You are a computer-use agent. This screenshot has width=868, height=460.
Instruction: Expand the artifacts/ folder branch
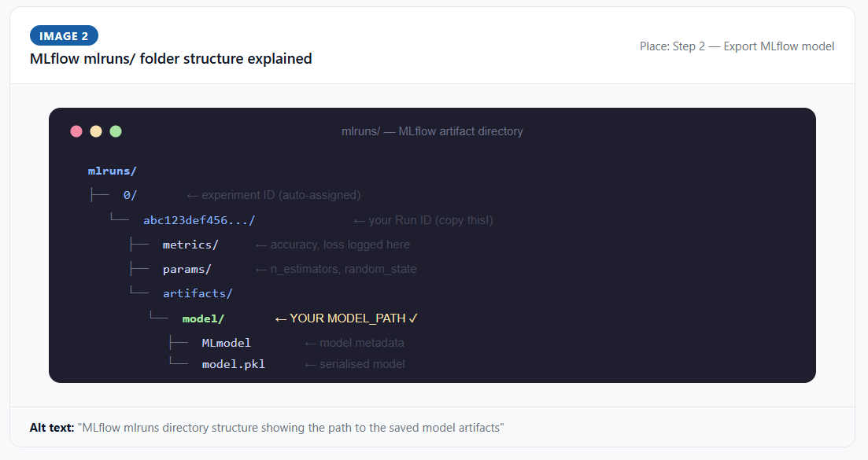point(198,293)
